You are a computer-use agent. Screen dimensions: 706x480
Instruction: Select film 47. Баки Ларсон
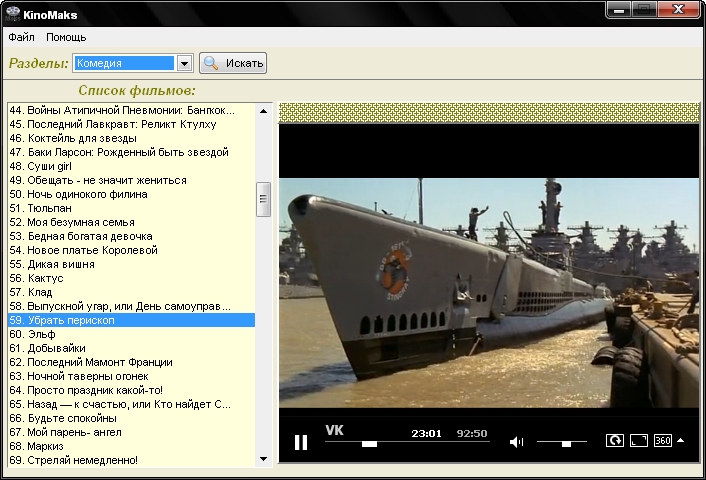click(x=131, y=152)
